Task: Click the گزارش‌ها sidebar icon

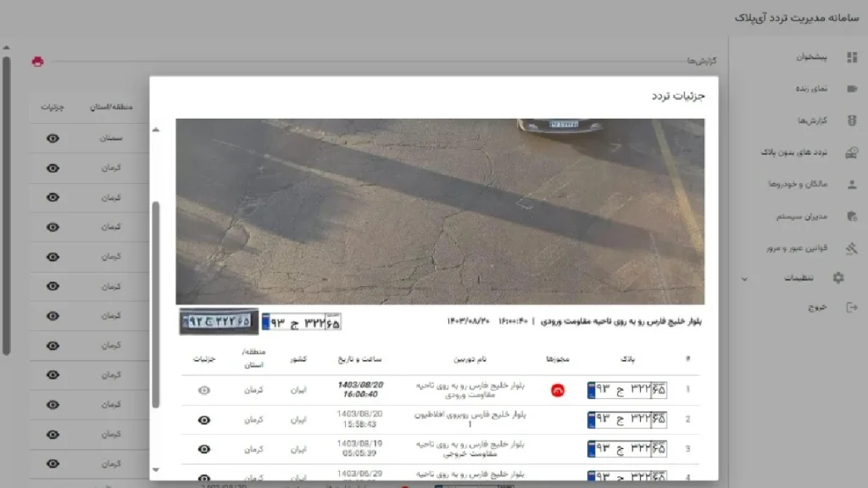Action: point(851,120)
